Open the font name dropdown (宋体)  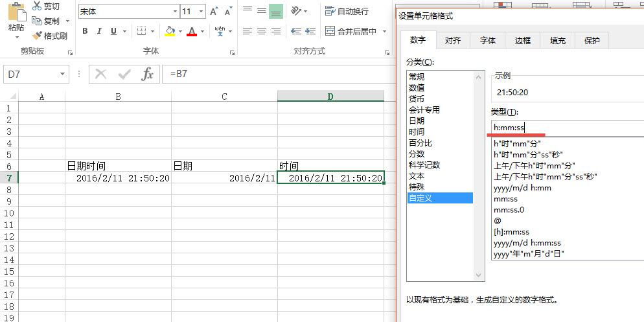pyautogui.click(x=176, y=12)
